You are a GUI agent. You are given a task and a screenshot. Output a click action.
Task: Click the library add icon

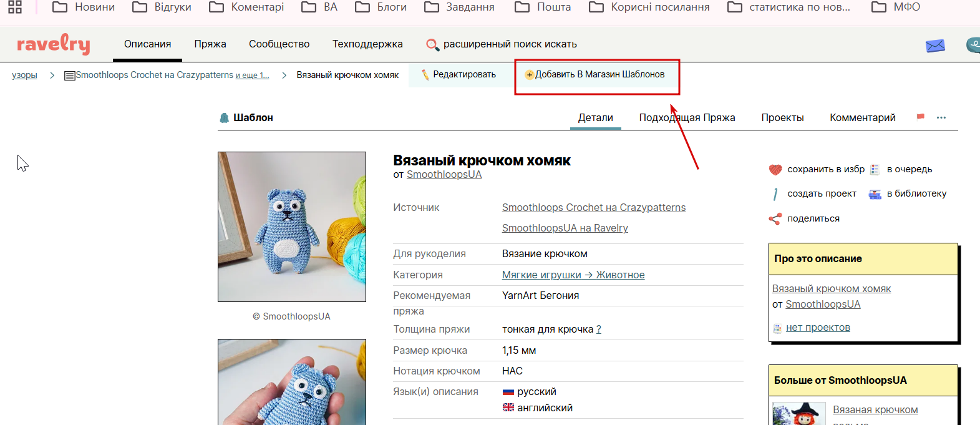point(875,194)
